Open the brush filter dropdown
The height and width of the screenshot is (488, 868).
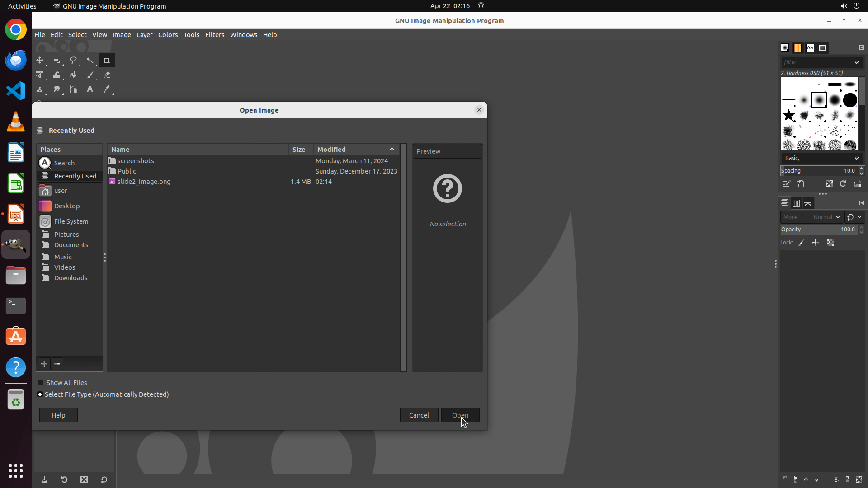[x=856, y=62]
